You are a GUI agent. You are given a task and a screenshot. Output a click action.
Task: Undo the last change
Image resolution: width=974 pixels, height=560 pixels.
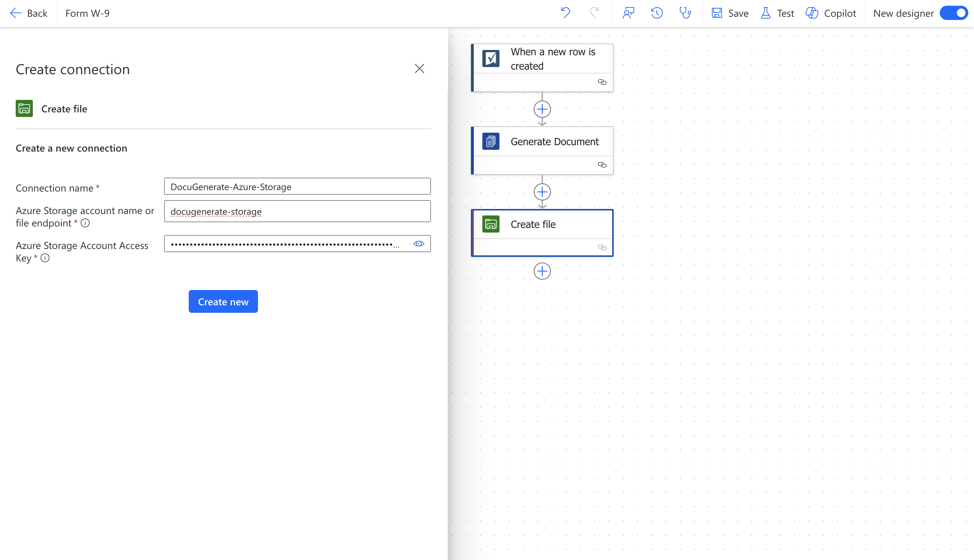[565, 13]
